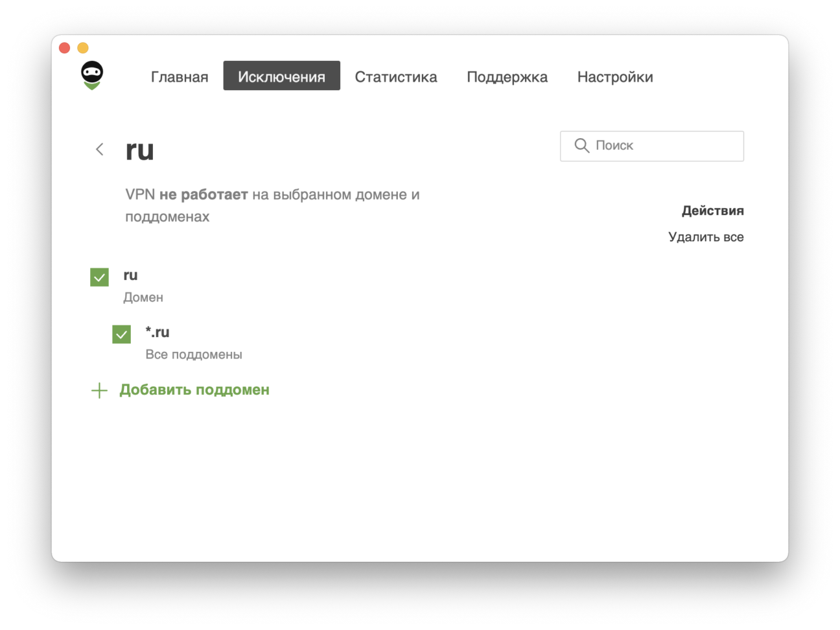Screen dimensions: 840x630
Task: Minimize the window with the yellow button
Action: [83, 48]
